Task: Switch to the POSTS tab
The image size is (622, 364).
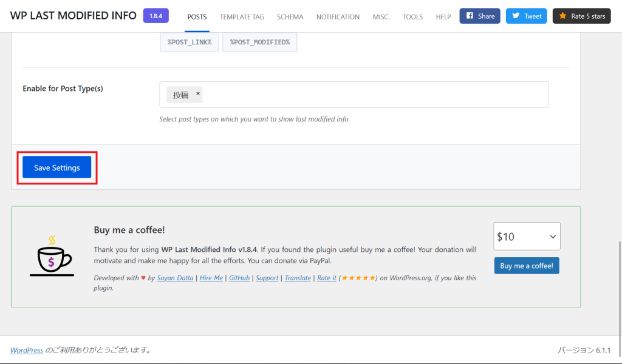Action: 197,16
